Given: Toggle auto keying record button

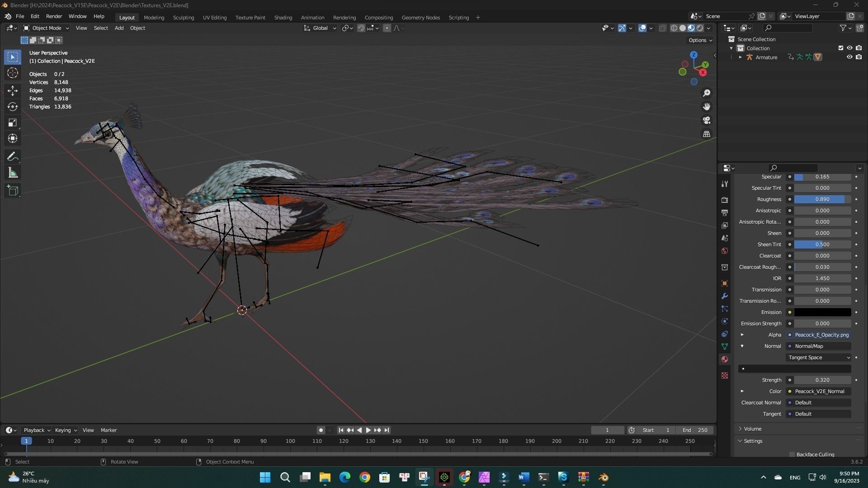Looking at the screenshot, I should click(x=321, y=430).
